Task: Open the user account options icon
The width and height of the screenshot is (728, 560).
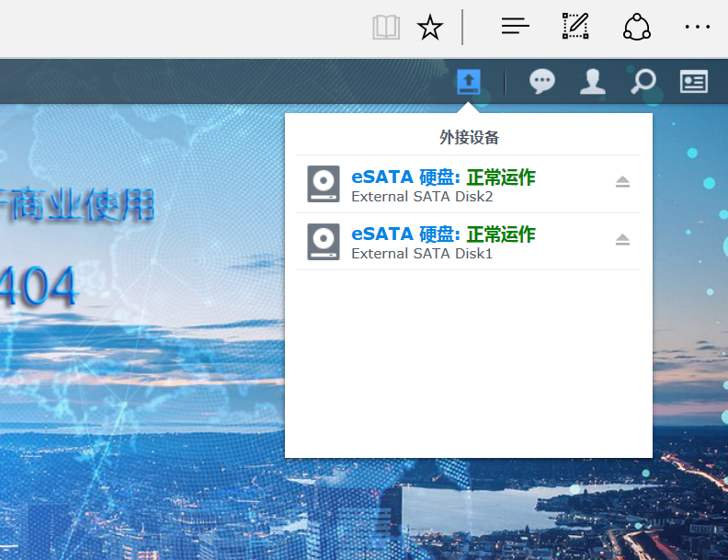Action: [x=593, y=82]
